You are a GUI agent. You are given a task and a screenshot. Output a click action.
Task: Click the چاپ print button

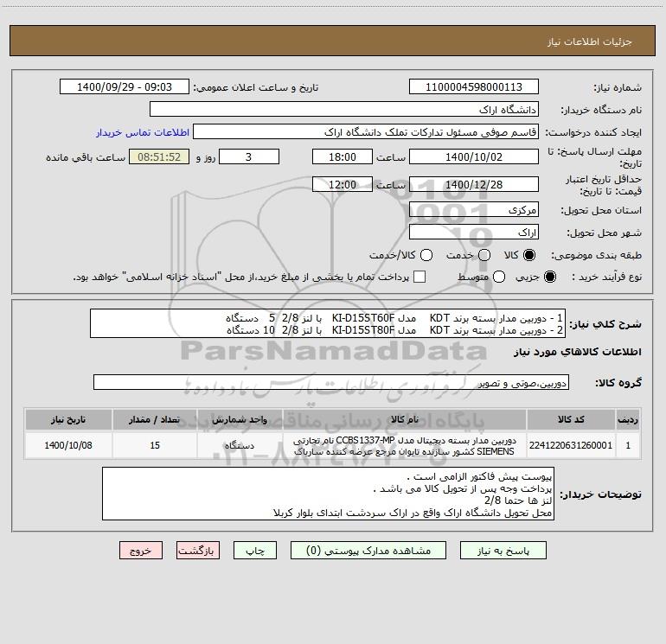tap(255, 551)
